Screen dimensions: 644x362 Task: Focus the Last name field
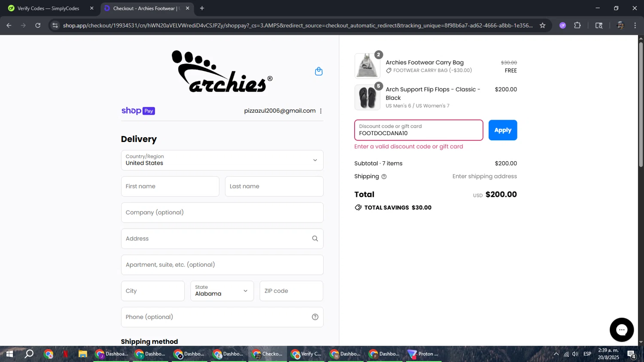click(274, 187)
